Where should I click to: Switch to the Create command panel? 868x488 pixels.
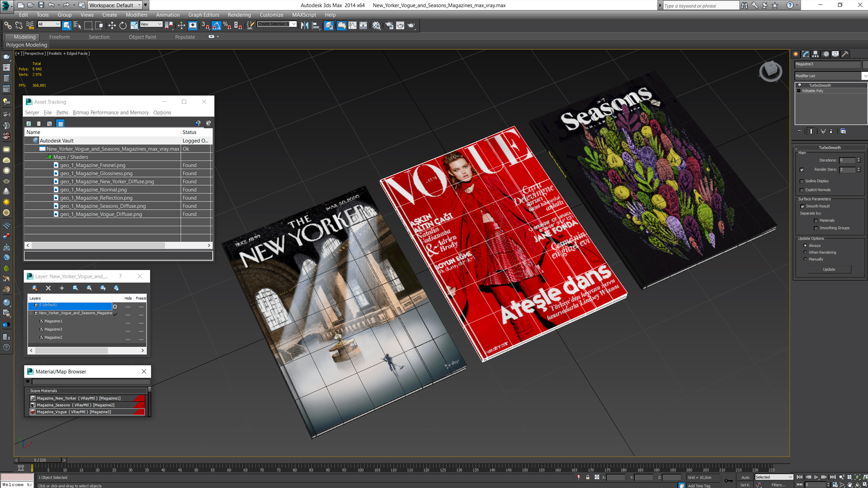796,54
